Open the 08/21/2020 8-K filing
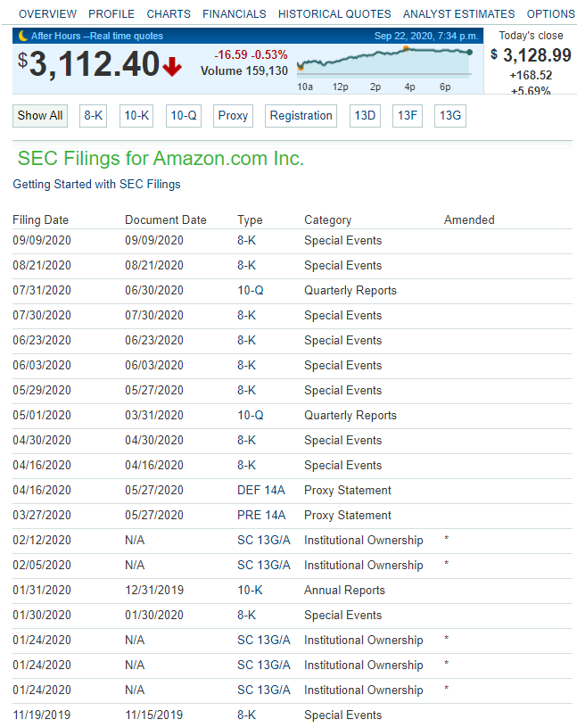The width and height of the screenshot is (577, 728). click(x=246, y=266)
